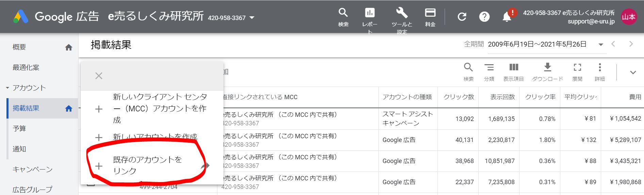Close the popup menu with X
644x195 pixels.
99,76
